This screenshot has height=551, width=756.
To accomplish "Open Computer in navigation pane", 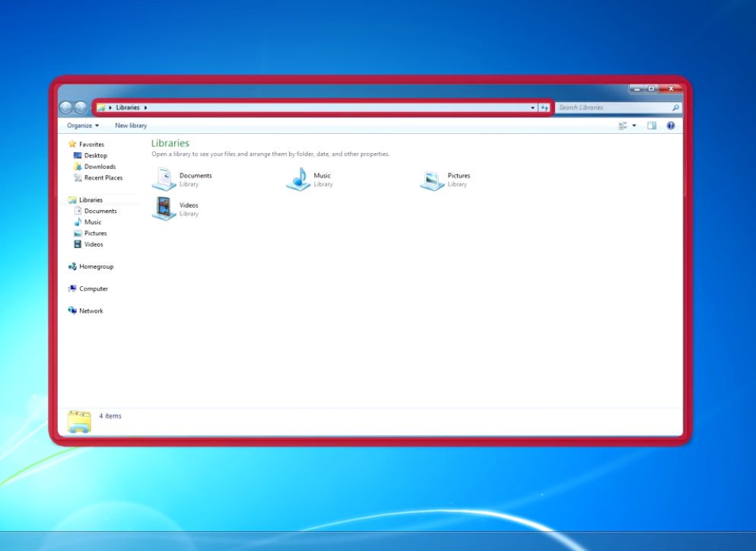I will [x=94, y=288].
